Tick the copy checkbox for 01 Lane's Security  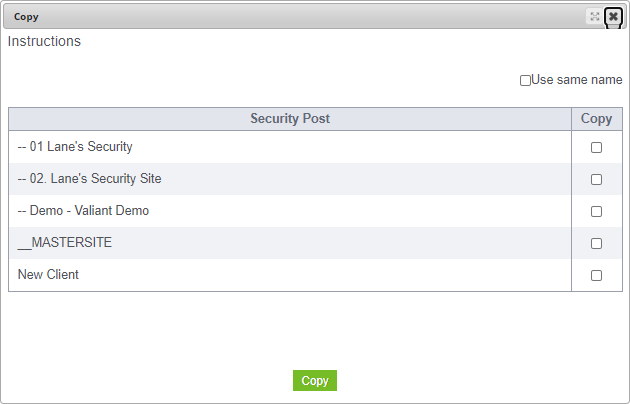coord(596,147)
